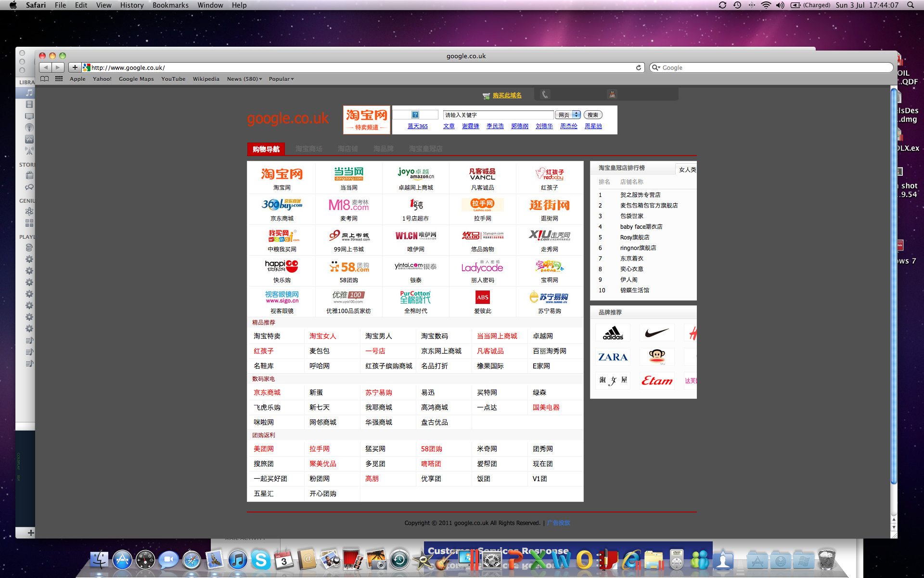Click the adidas brand logo
Image resolution: width=924 pixels, height=578 pixels.
[x=613, y=333]
